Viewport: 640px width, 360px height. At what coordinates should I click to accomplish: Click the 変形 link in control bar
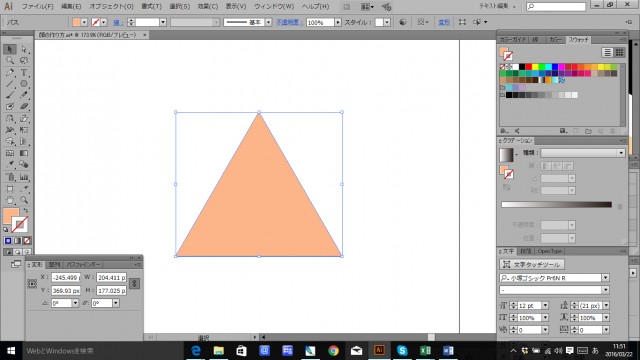tap(444, 22)
